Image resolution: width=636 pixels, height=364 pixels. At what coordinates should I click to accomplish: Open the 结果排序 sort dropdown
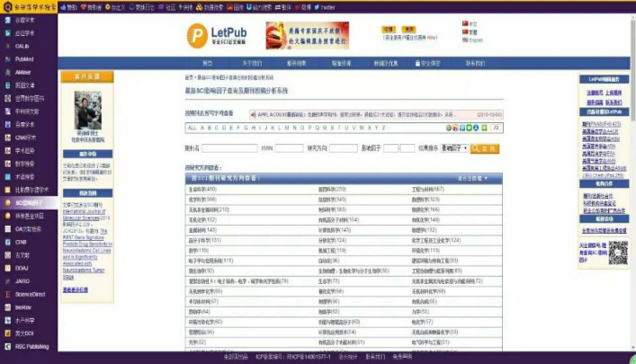454,148
